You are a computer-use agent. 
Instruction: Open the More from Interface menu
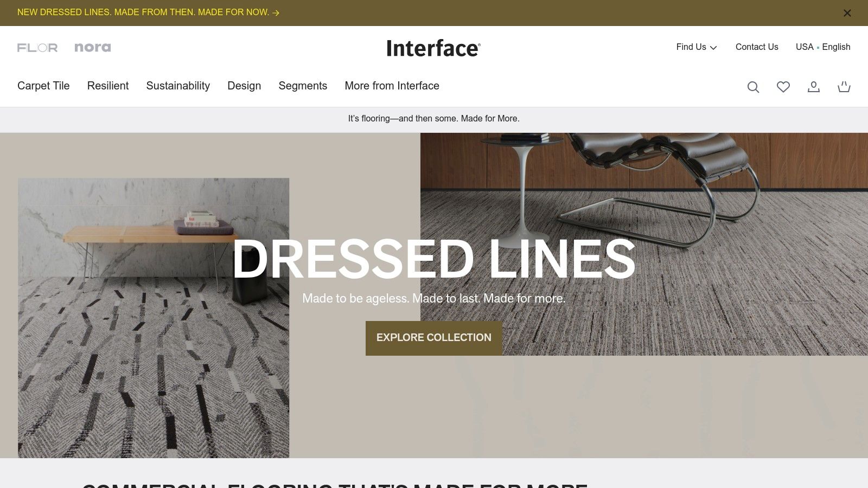point(392,86)
